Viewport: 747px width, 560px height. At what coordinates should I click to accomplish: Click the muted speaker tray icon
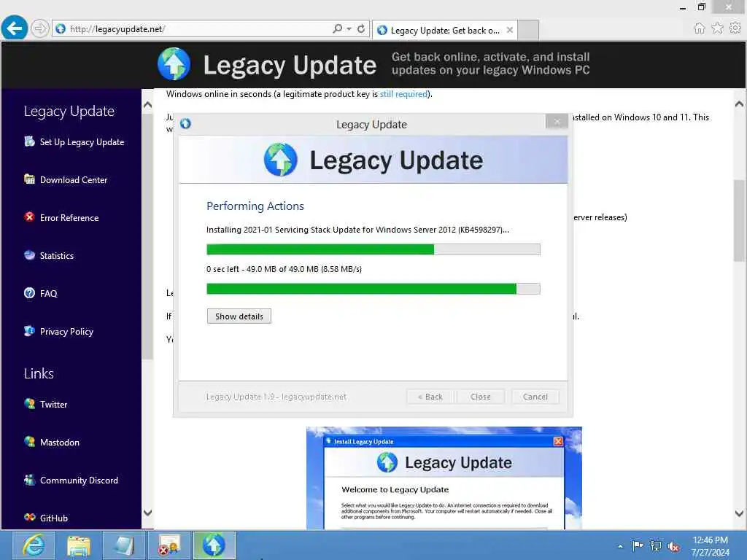[x=673, y=546]
